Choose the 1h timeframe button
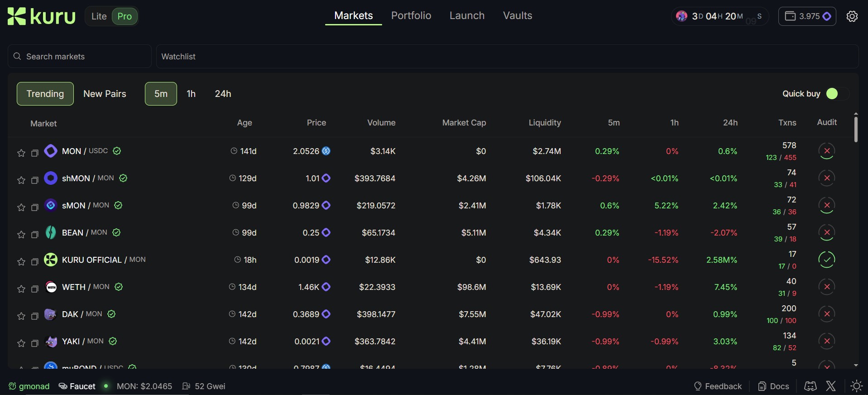Screen dimensions: 868x395 click(191, 94)
